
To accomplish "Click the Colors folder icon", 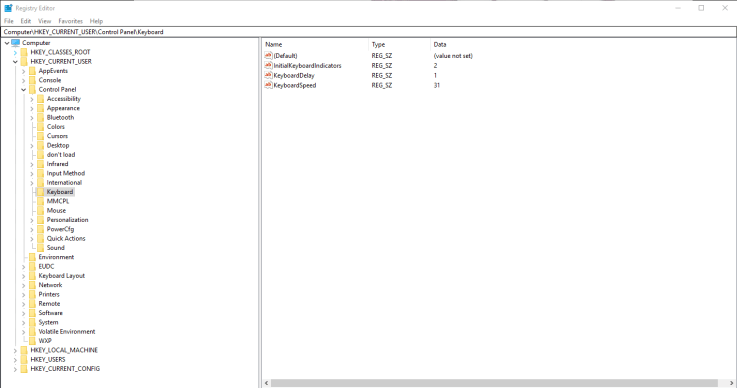I will point(40,127).
